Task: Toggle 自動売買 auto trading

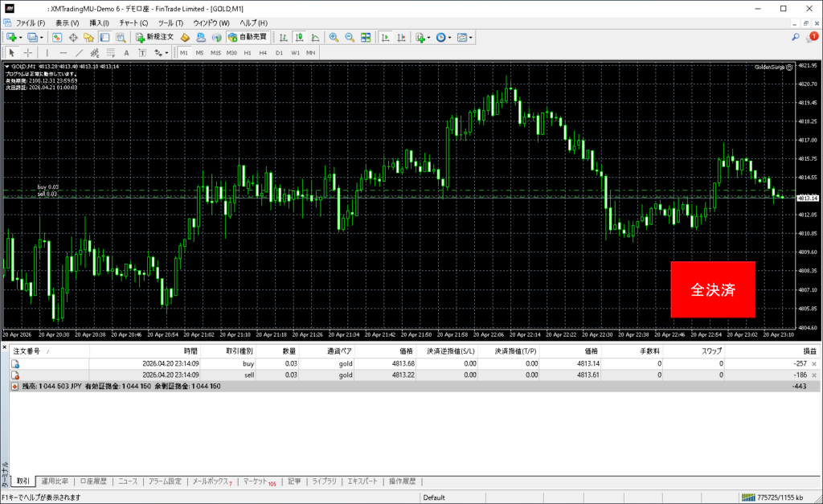Action: pyautogui.click(x=249, y=37)
